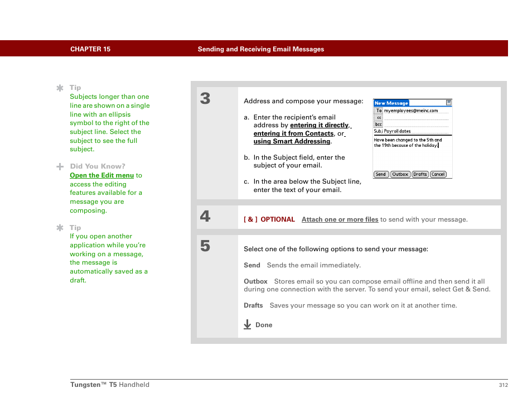Click the Subj field reading Payroll dates

(x=416, y=131)
